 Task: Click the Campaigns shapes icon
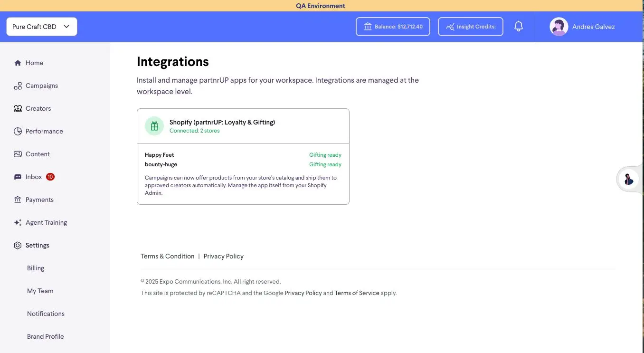[18, 86]
